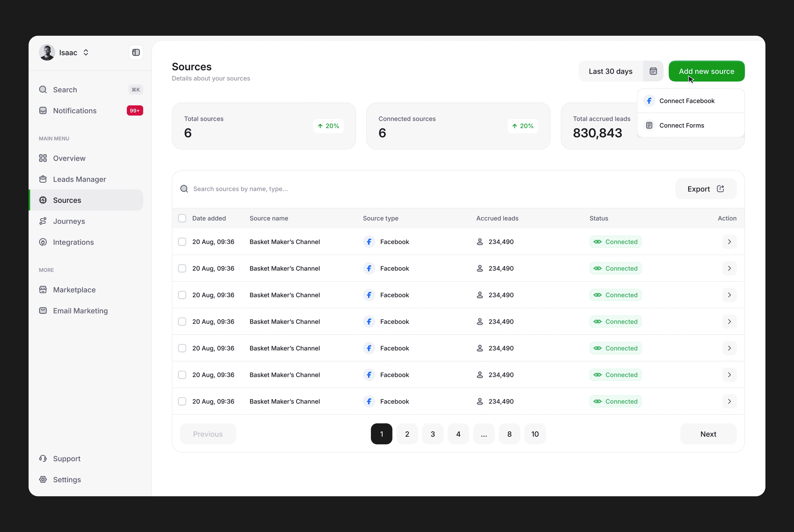Click the magnifier icon in the sources search bar

(184, 189)
